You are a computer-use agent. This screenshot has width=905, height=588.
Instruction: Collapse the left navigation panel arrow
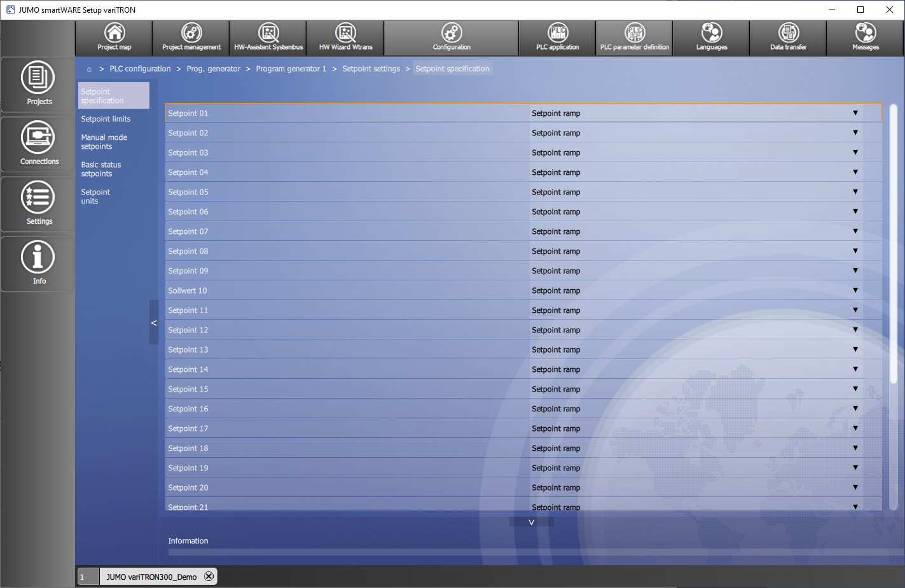tap(153, 322)
